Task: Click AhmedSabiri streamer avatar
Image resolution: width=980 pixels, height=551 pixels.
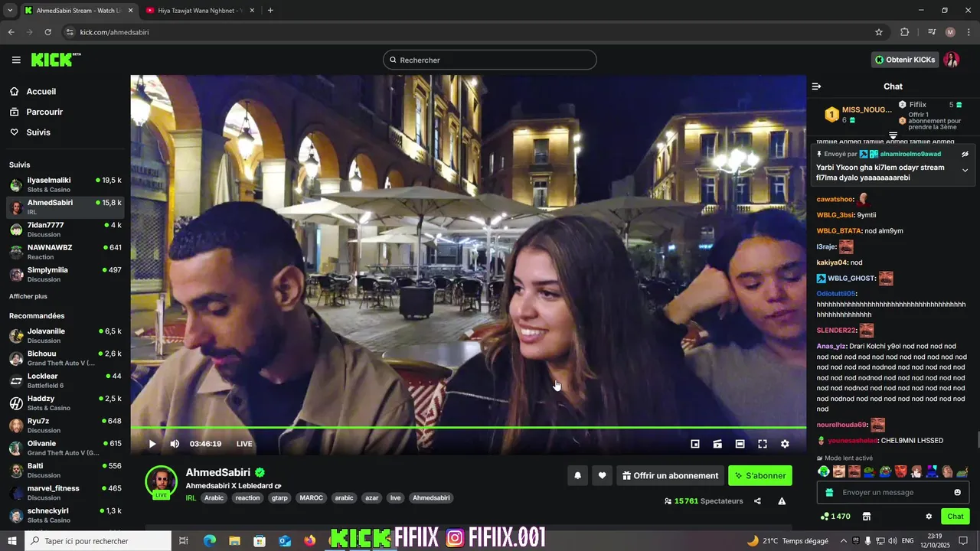Action: click(x=162, y=481)
